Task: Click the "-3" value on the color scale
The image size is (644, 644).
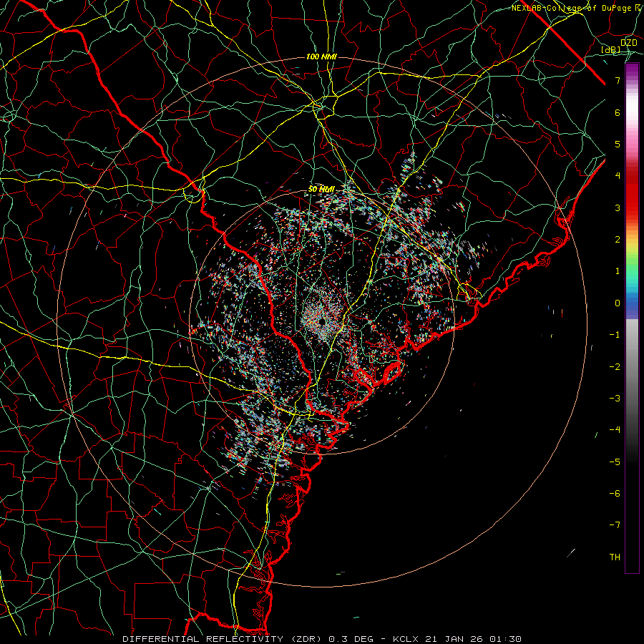Action: point(615,399)
